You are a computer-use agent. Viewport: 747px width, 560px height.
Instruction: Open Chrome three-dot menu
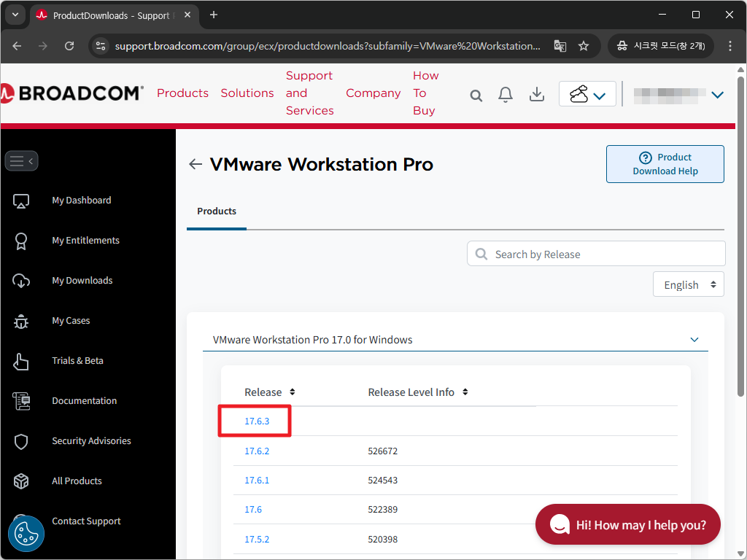pos(729,46)
